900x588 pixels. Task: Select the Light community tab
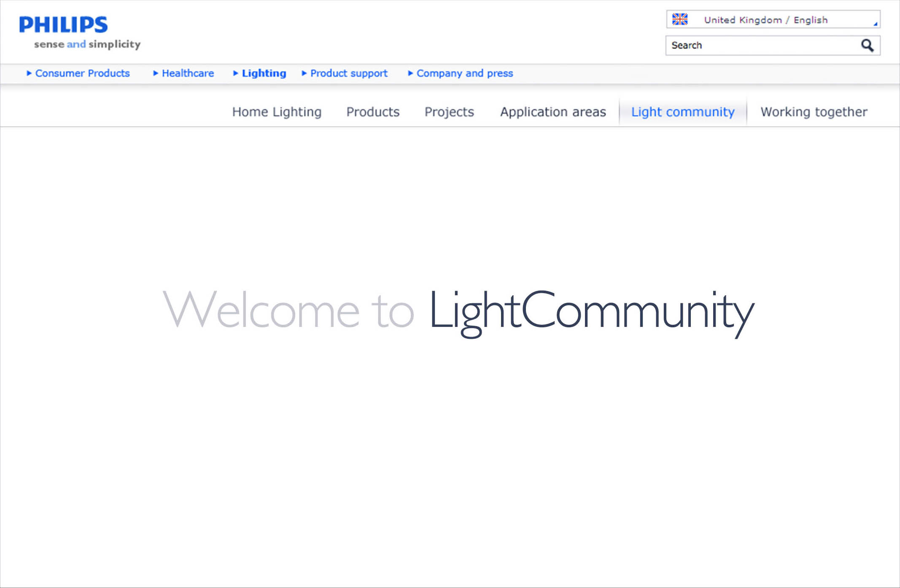[683, 112]
